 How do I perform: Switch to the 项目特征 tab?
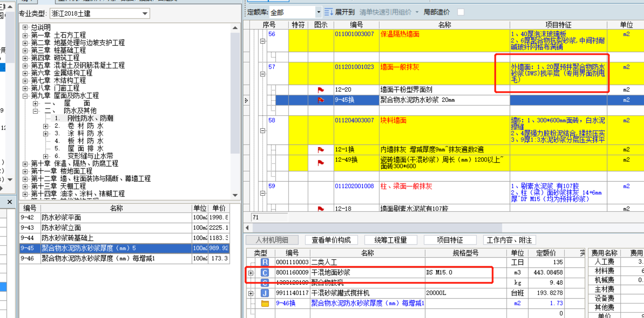(x=450, y=240)
